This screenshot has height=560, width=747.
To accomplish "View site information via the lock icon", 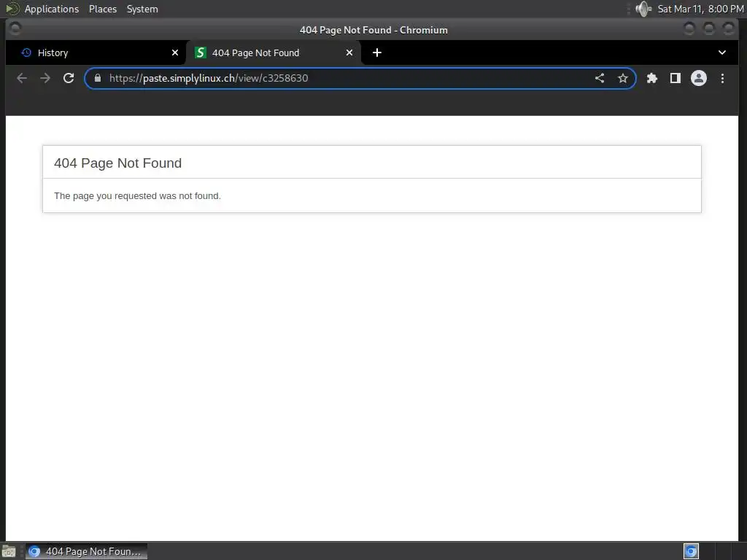I will (98, 78).
